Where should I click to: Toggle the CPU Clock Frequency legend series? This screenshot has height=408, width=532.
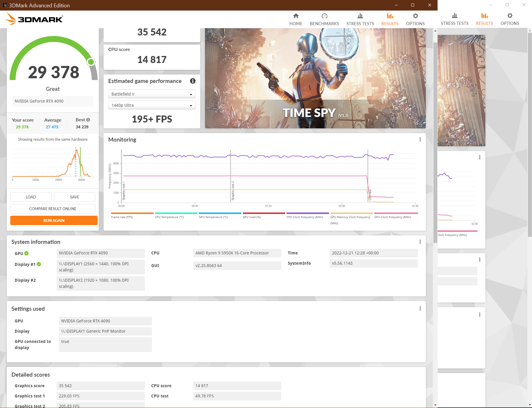(x=308, y=215)
